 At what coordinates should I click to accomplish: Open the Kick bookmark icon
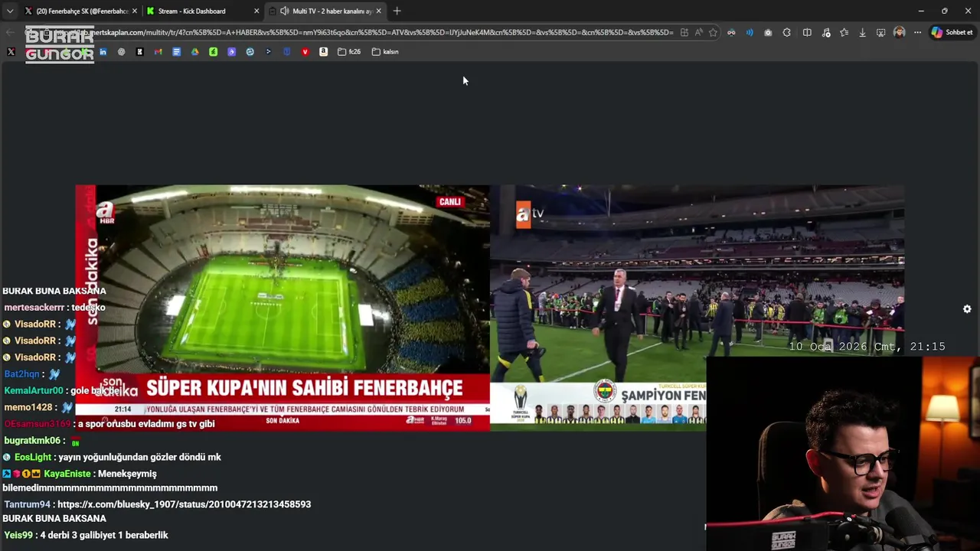tap(139, 52)
